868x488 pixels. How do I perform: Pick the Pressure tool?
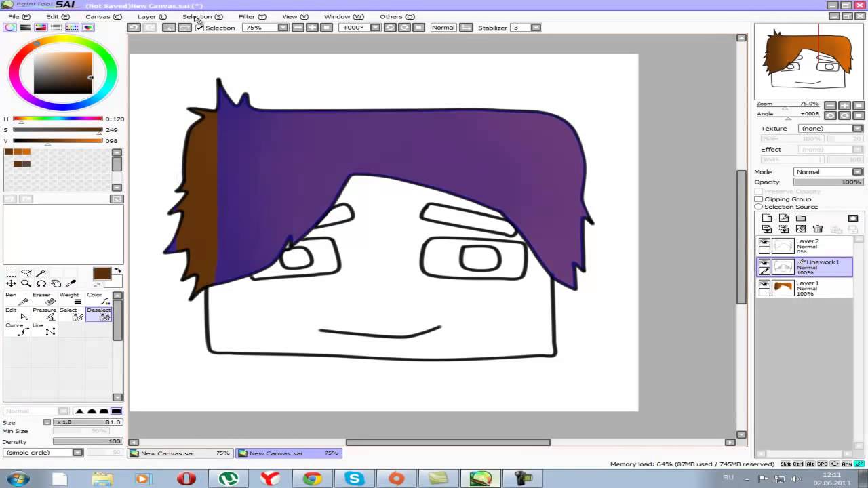44,314
